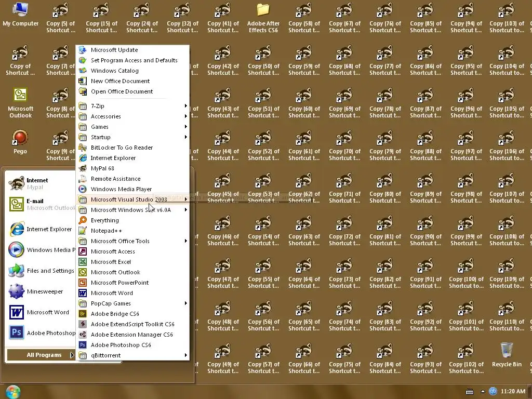
Task: Launch Adobe Photoshop from start menu left pane
Action: (41, 333)
